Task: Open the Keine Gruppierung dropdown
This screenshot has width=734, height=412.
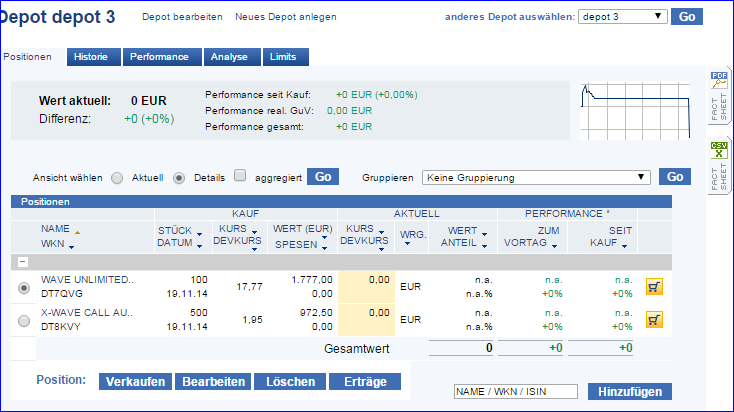Action: (x=536, y=178)
